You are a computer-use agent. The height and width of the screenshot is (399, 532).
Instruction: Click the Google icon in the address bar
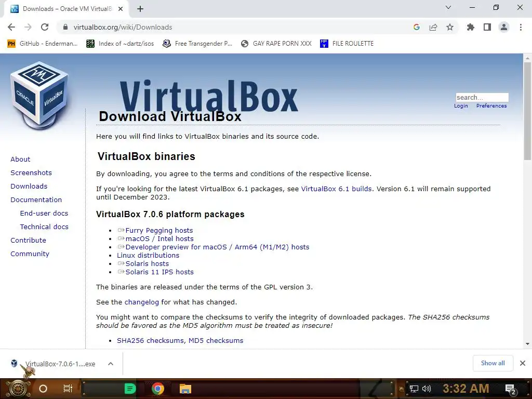pyautogui.click(x=417, y=27)
